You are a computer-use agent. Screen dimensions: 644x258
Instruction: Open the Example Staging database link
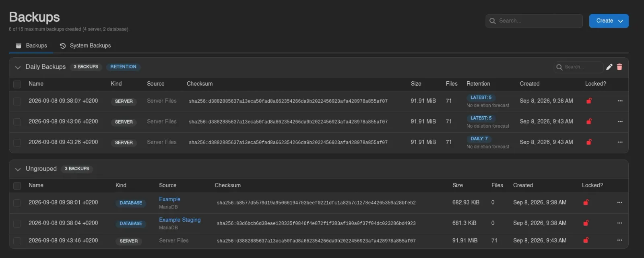tap(180, 220)
